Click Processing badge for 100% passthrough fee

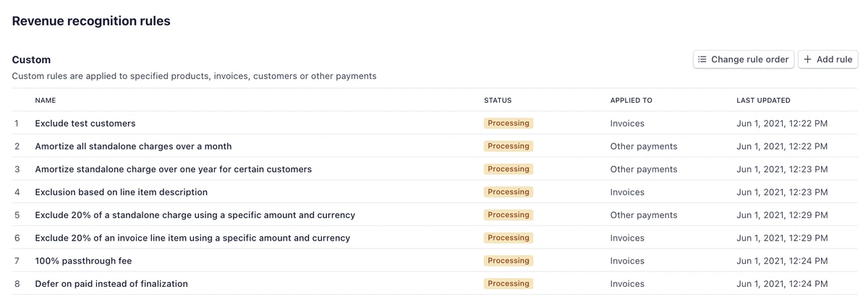(509, 261)
